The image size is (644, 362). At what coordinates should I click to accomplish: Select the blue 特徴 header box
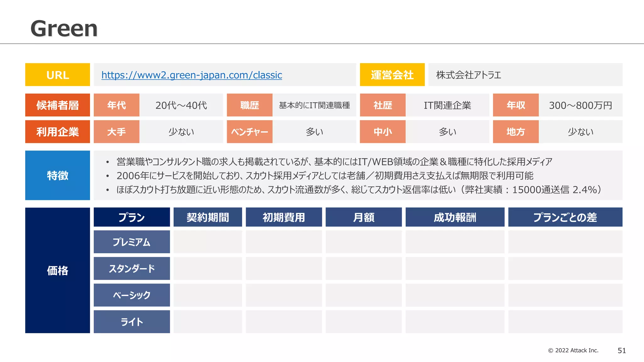point(58,175)
